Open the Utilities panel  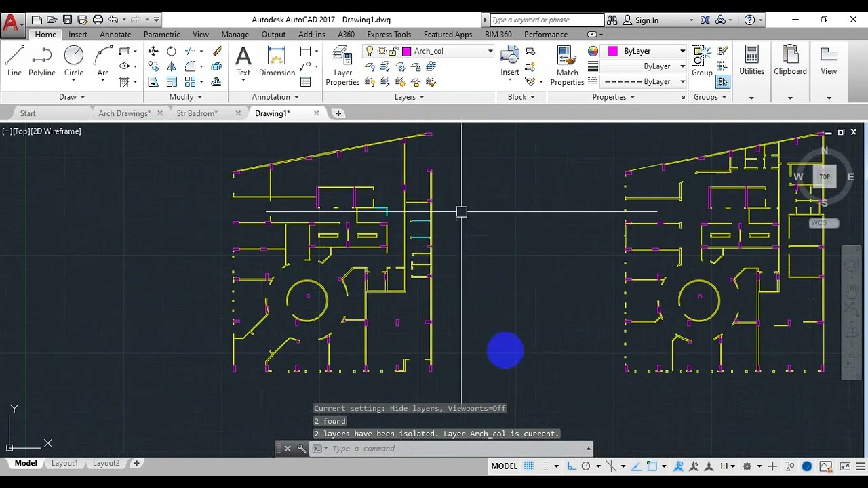tap(751, 61)
